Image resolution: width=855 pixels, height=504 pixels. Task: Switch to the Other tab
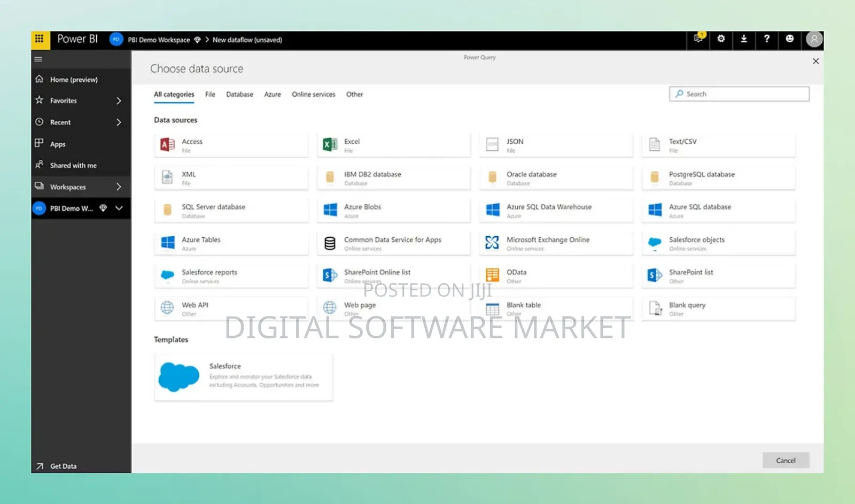[x=355, y=95]
